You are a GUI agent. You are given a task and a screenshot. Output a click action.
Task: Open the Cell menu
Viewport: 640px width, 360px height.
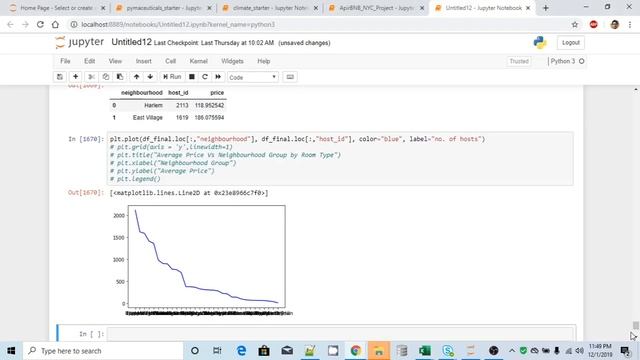170,61
